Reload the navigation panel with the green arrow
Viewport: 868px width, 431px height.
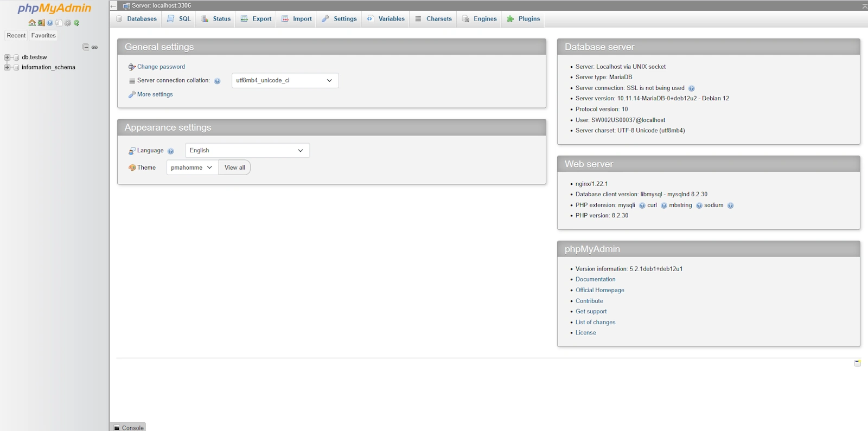click(76, 23)
